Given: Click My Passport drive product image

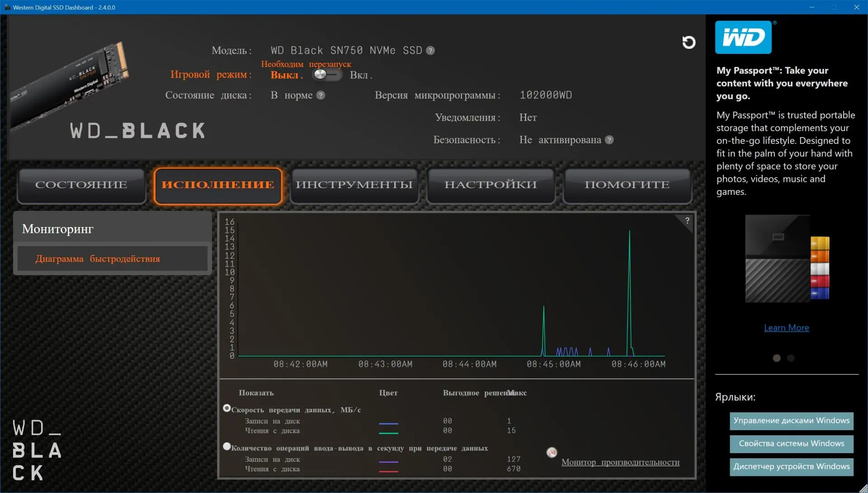Looking at the screenshot, I should [x=787, y=259].
